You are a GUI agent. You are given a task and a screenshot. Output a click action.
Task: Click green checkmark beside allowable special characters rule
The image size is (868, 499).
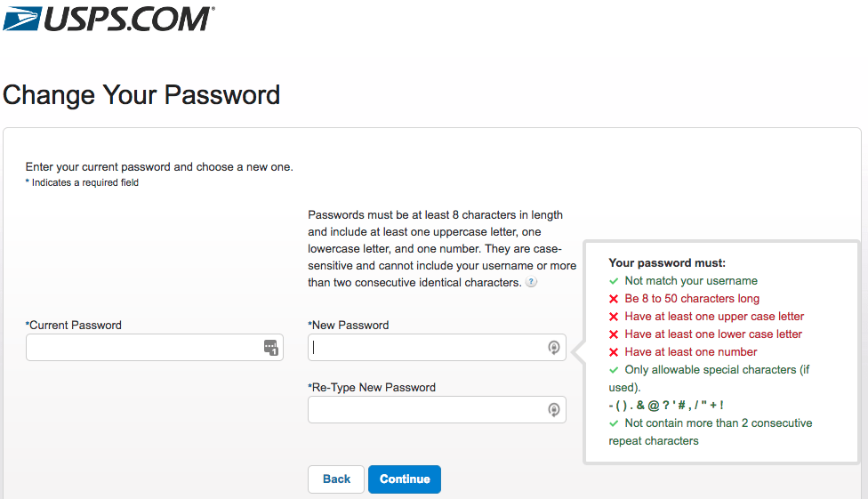614,370
